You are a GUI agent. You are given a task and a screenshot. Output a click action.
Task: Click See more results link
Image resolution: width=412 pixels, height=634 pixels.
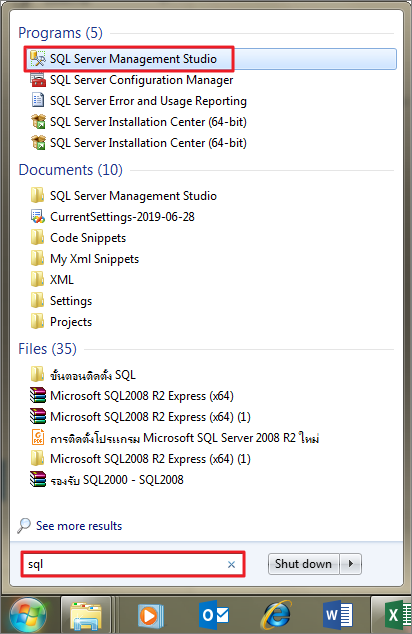[x=79, y=526]
